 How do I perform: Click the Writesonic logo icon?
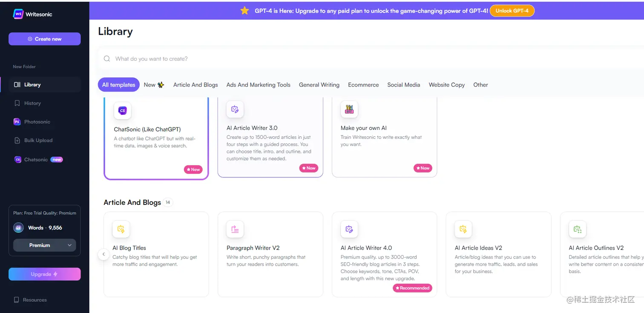pos(18,14)
